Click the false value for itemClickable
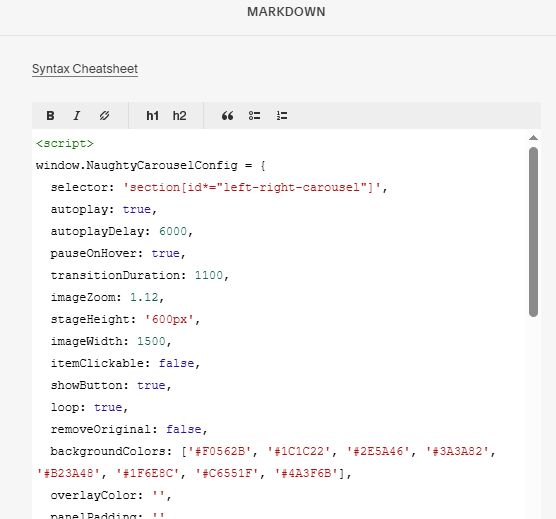 pyautogui.click(x=177, y=363)
